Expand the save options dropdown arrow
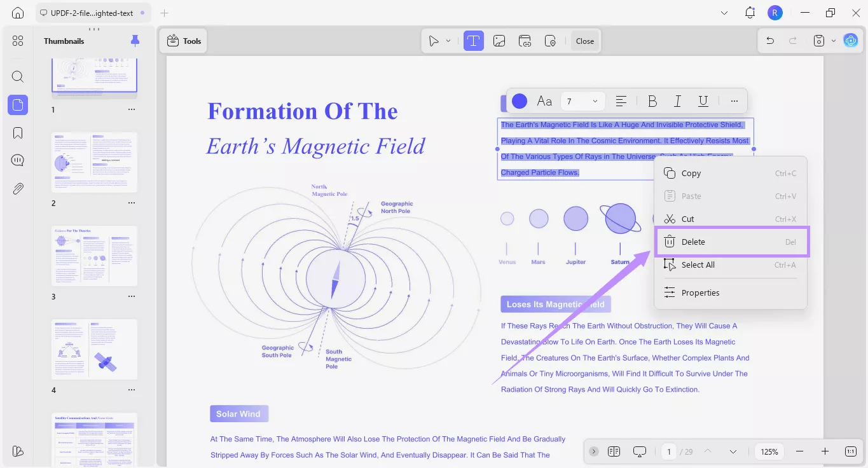Screen dimensions: 868x468 (x=834, y=41)
